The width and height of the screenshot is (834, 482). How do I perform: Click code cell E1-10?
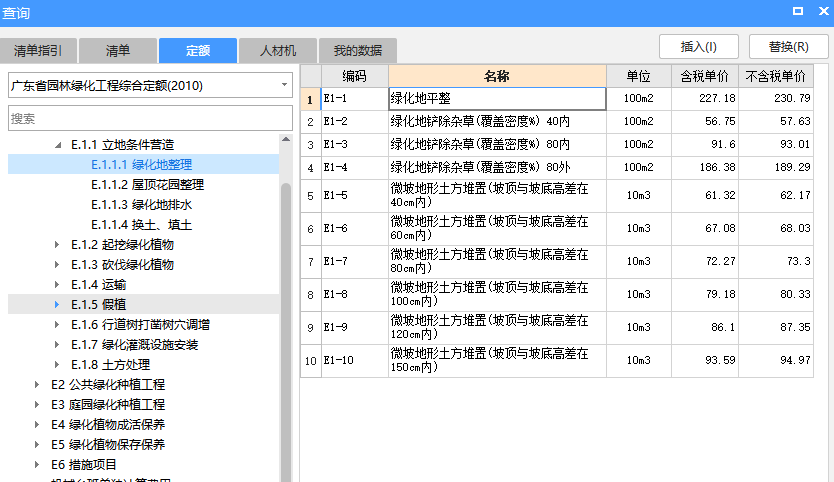click(x=355, y=361)
